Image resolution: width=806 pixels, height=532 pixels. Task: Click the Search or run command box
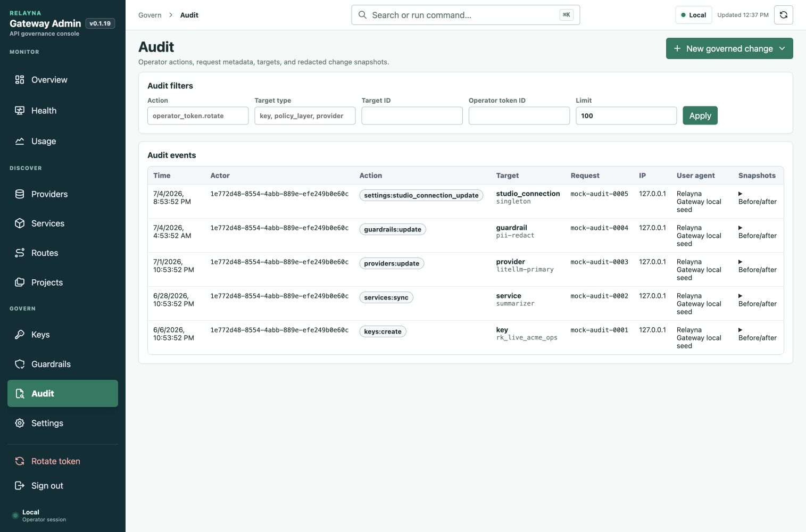[x=466, y=15]
